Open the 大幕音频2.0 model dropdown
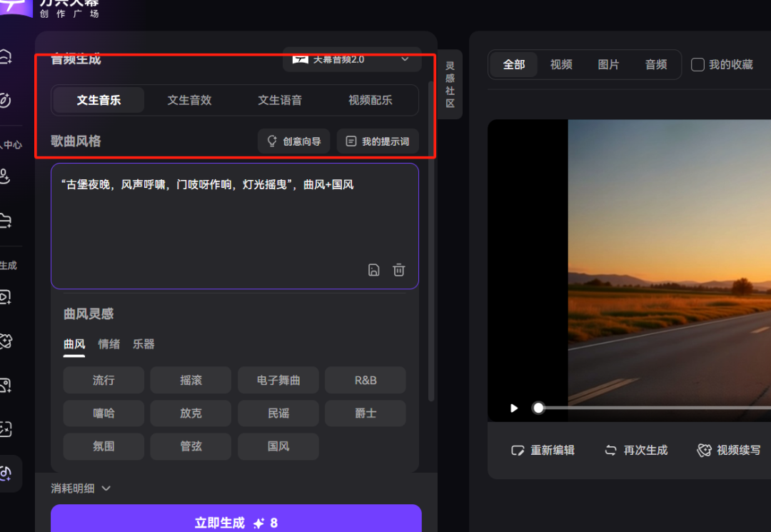The image size is (771, 532). point(352,59)
